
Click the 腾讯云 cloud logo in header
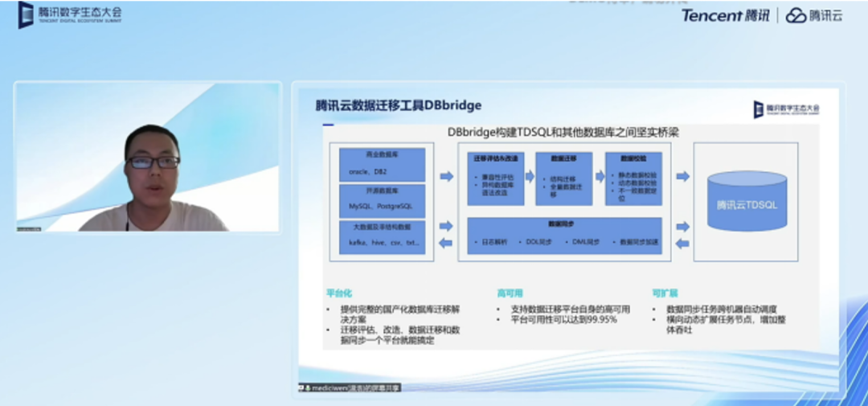pos(814,15)
